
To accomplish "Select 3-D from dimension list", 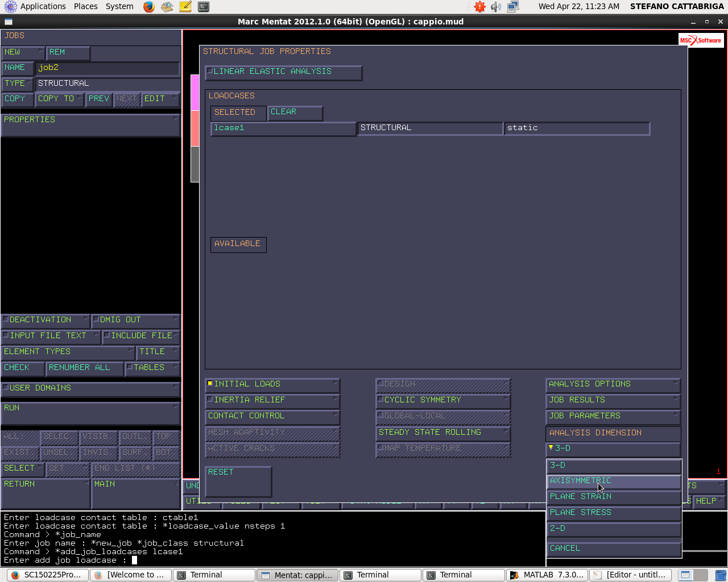I will pyautogui.click(x=614, y=466).
